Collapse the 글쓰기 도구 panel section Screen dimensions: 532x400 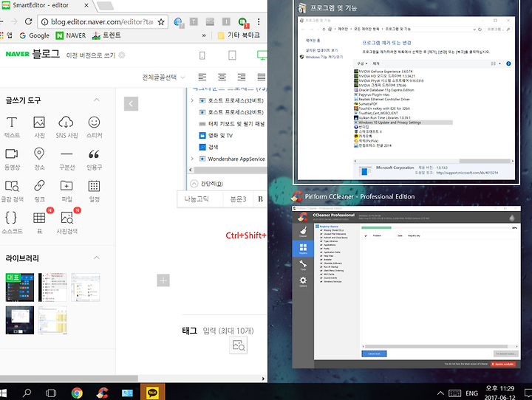(97, 100)
